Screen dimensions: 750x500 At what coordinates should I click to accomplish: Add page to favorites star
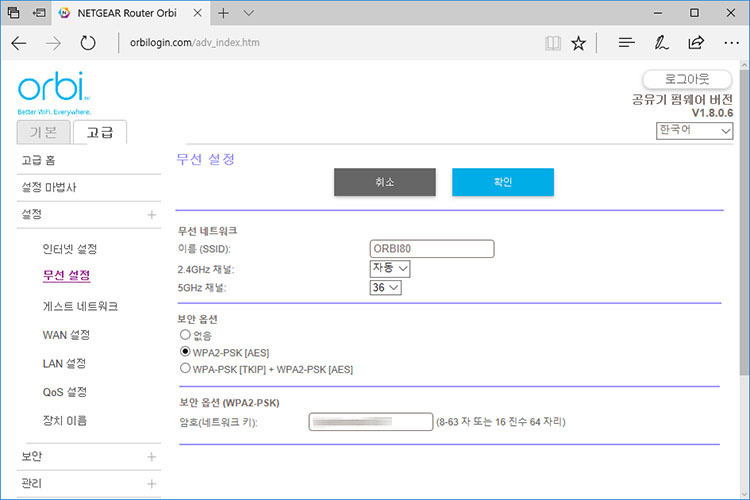[x=578, y=43]
